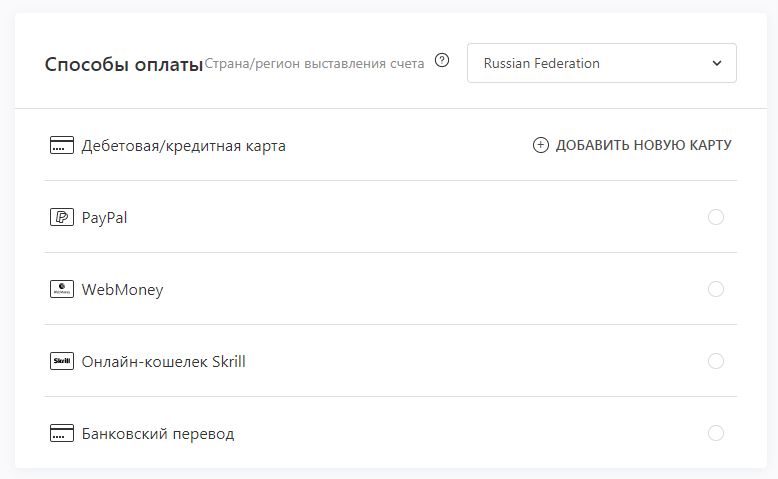
Task: Click the bank transfer card icon
Action: [x=62, y=433]
